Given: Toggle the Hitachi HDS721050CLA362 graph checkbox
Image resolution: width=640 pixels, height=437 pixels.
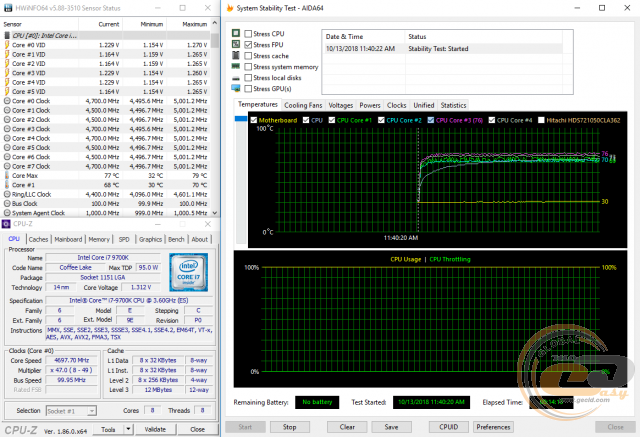Looking at the screenshot, I should [541, 120].
